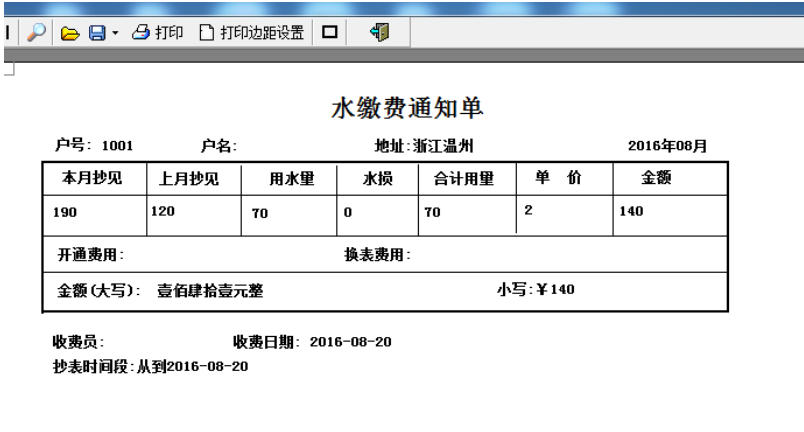Click address text 浙江温州
This screenshot has height=432, width=804.
(x=443, y=146)
